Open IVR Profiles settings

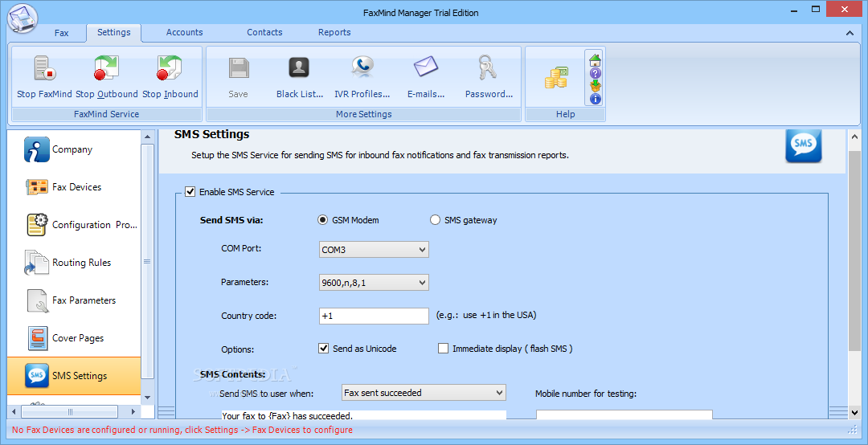[362, 77]
